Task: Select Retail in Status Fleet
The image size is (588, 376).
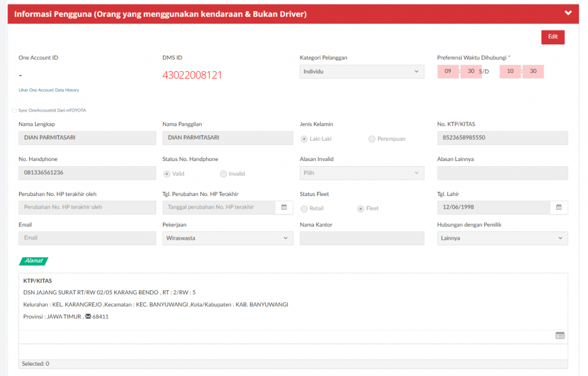Action: 304,209
